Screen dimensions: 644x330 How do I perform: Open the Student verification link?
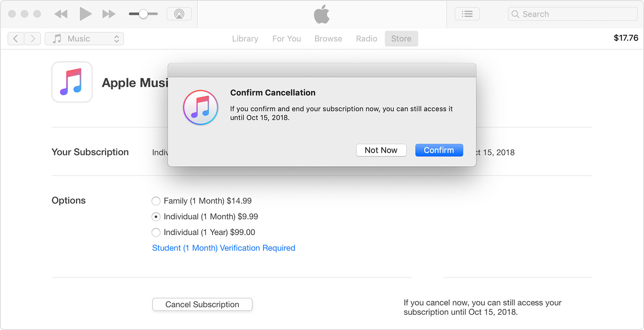tap(223, 248)
